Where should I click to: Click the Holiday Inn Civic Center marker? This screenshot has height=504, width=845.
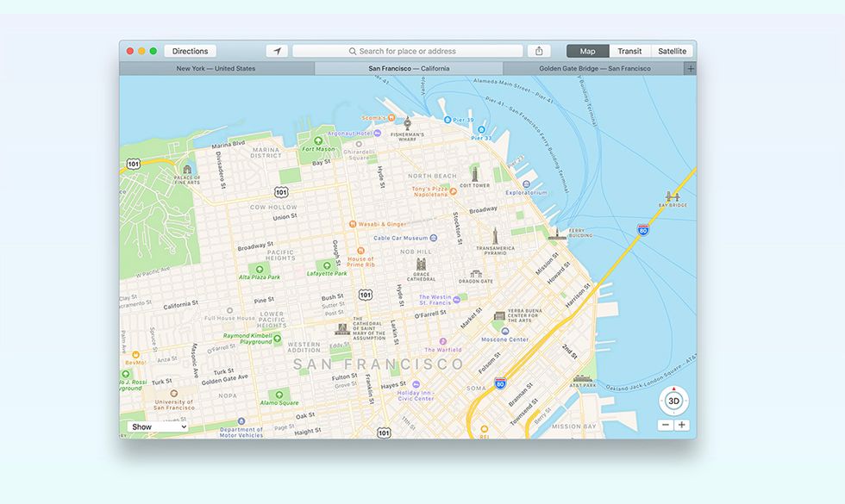(416, 384)
